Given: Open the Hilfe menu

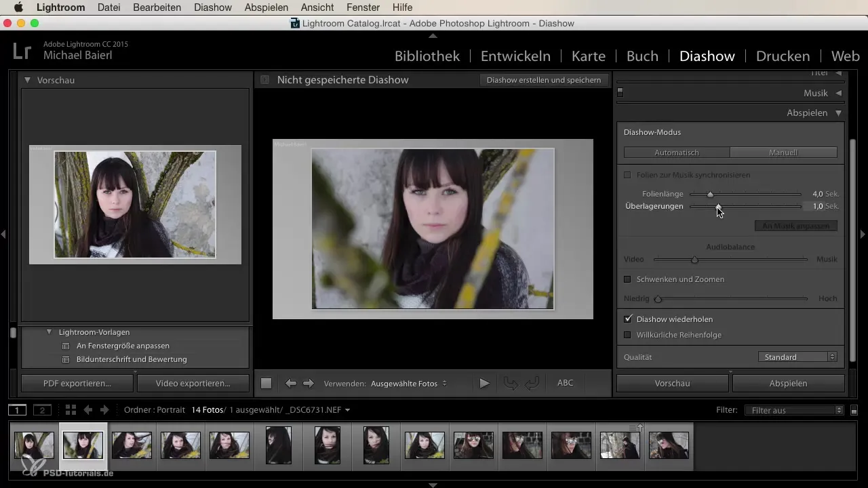Looking at the screenshot, I should 402,7.
